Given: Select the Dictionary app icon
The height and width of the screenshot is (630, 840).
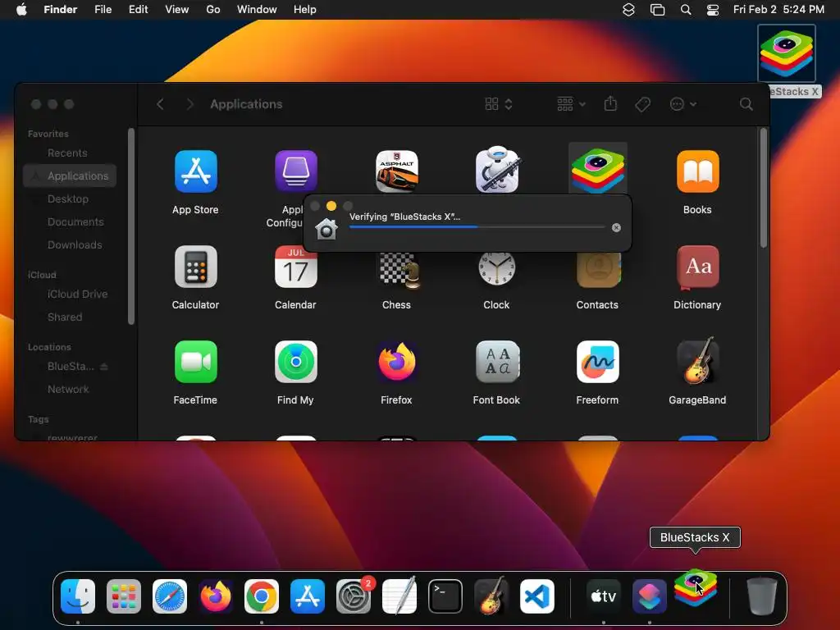Looking at the screenshot, I should (x=697, y=267).
